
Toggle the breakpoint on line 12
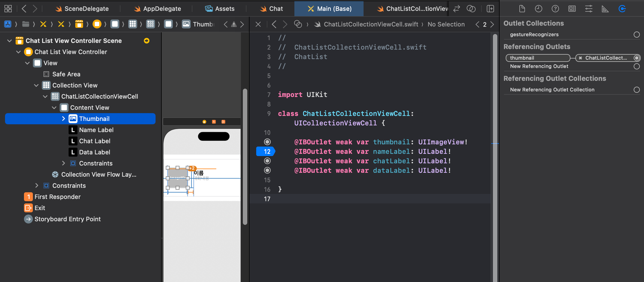pos(266,152)
